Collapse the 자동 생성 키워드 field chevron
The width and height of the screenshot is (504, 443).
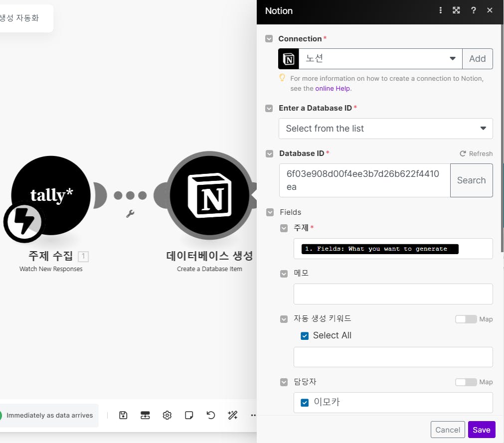pyautogui.click(x=284, y=319)
